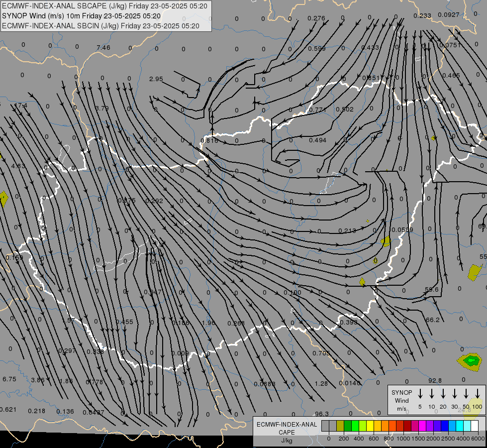487x448 pixels.
Task: Click the 100 m/s wind arrow in legend
Action: tap(478, 394)
